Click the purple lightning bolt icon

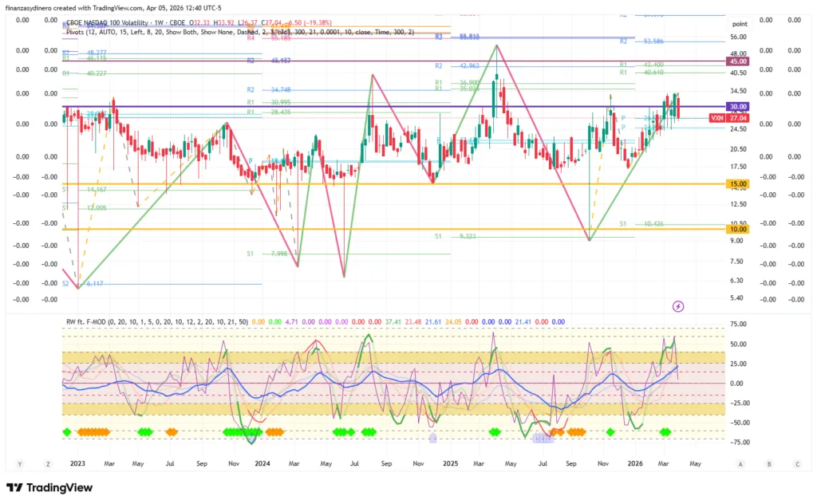point(678,305)
